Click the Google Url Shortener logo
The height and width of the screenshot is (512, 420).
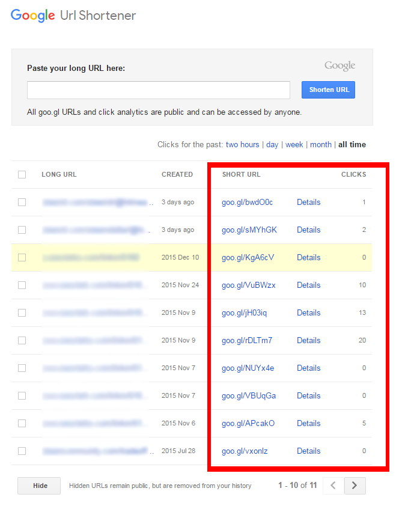click(73, 16)
